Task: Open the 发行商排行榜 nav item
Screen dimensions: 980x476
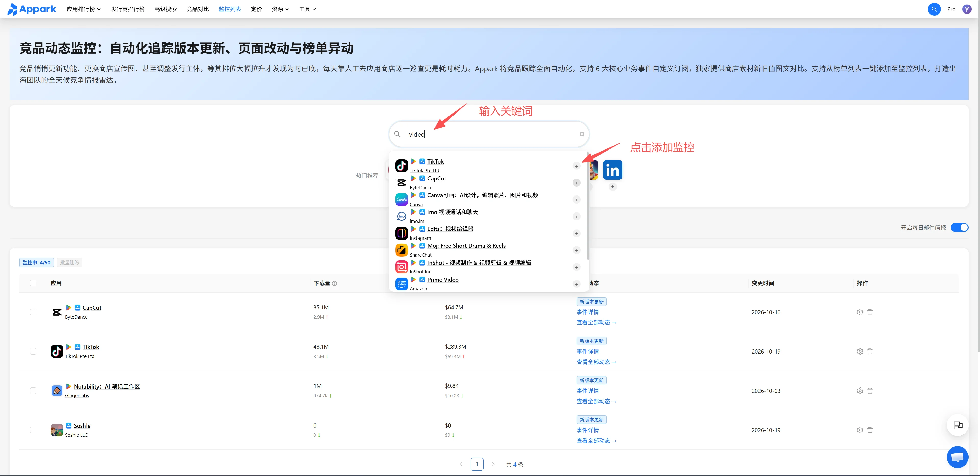Action: coord(128,9)
